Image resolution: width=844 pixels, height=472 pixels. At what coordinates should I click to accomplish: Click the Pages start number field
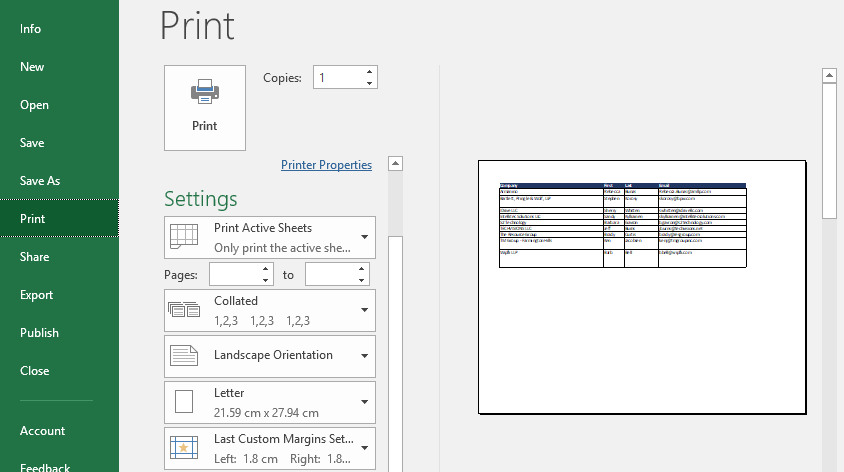click(x=234, y=274)
